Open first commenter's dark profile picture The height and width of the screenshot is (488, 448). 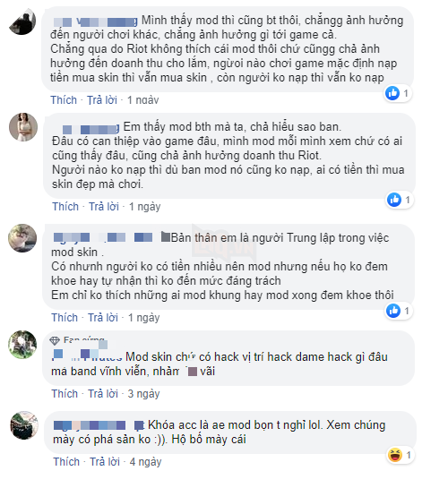pos(22,21)
